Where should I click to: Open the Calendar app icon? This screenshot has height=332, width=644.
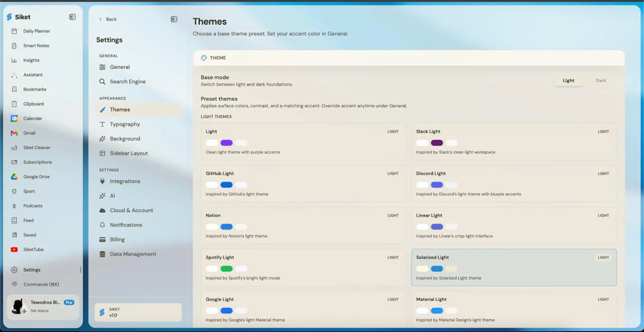pos(14,118)
